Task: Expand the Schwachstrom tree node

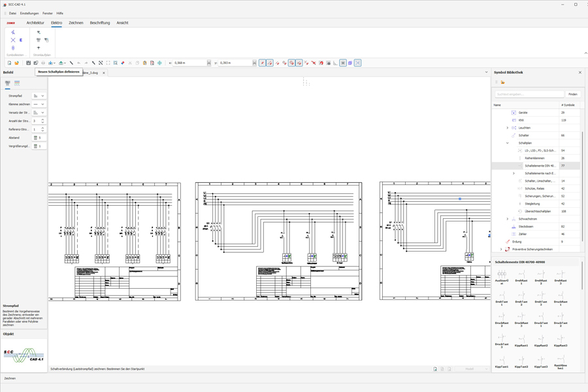Action: coord(508,219)
